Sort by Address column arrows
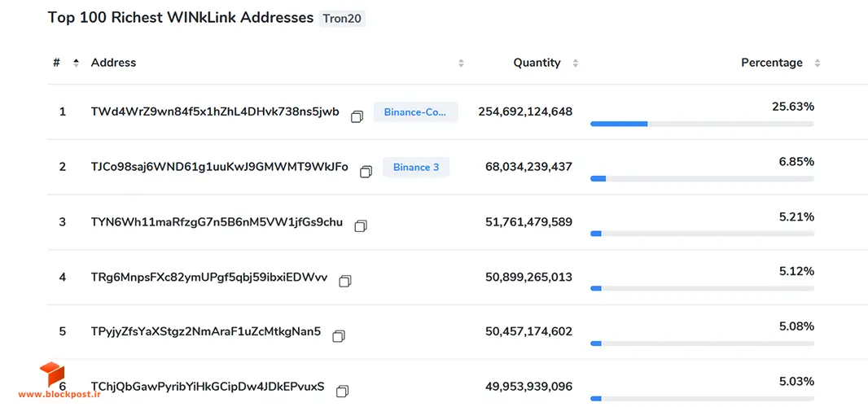This screenshot has width=868, height=407. [461, 63]
